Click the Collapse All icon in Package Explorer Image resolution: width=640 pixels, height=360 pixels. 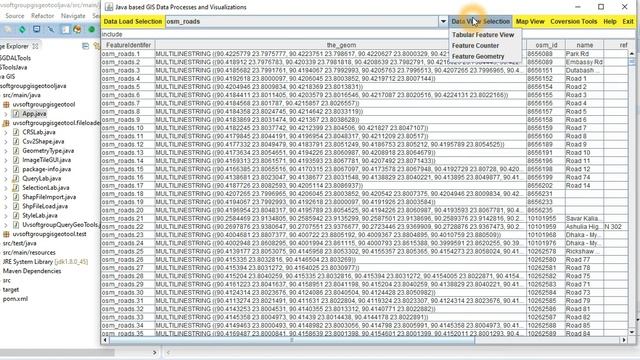(85, 46)
